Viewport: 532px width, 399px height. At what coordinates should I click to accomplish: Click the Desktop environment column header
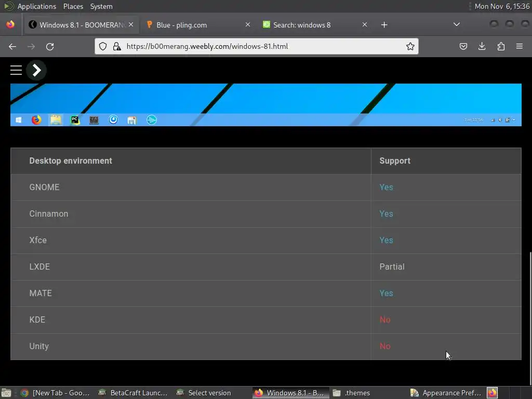pyautogui.click(x=71, y=161)
